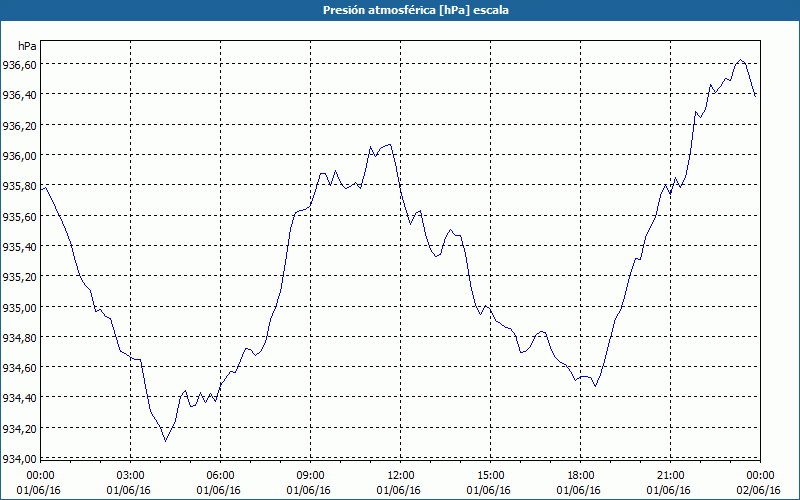Select the 935,60 y-axis value

click(x=19, y=216)
